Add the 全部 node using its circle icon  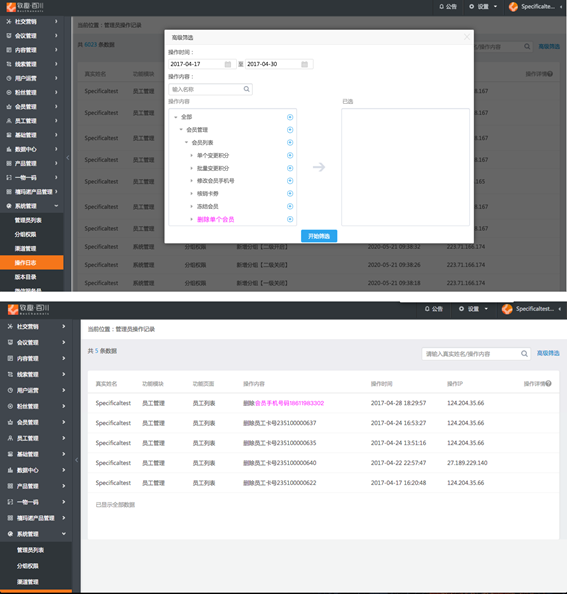point(290,117)
